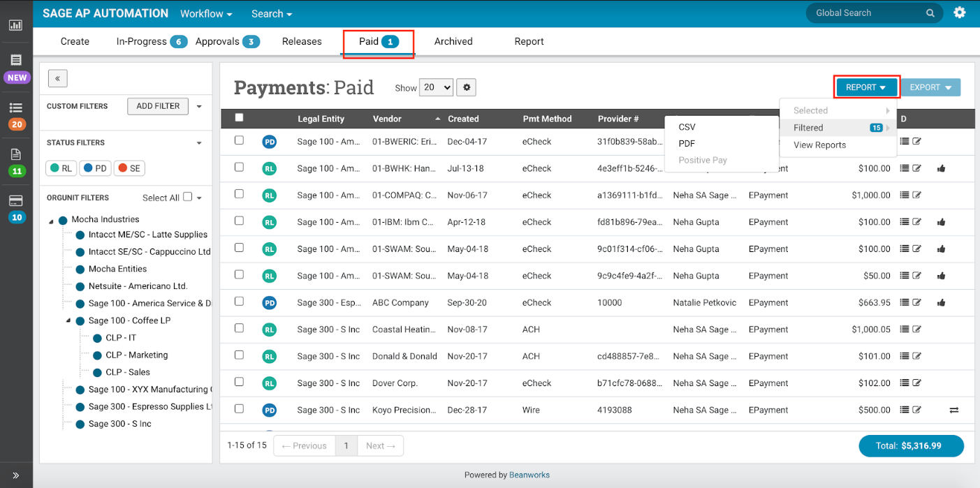
Task: Collapse the filter panel with « button
Action: [x=57, y=78]
